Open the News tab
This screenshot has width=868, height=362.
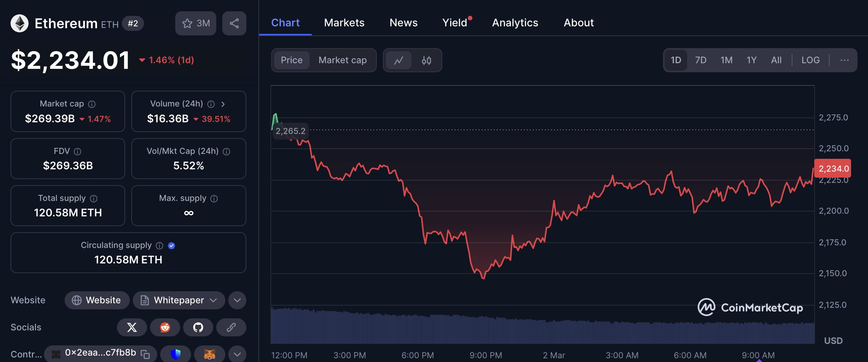(404, 23)
